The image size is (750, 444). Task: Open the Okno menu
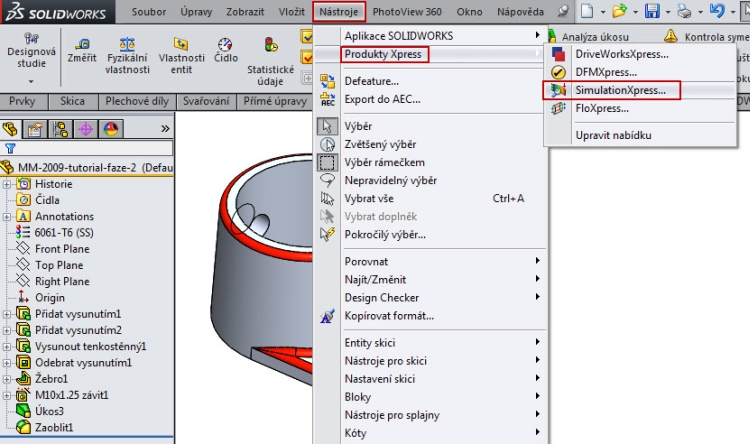(469, 11)
